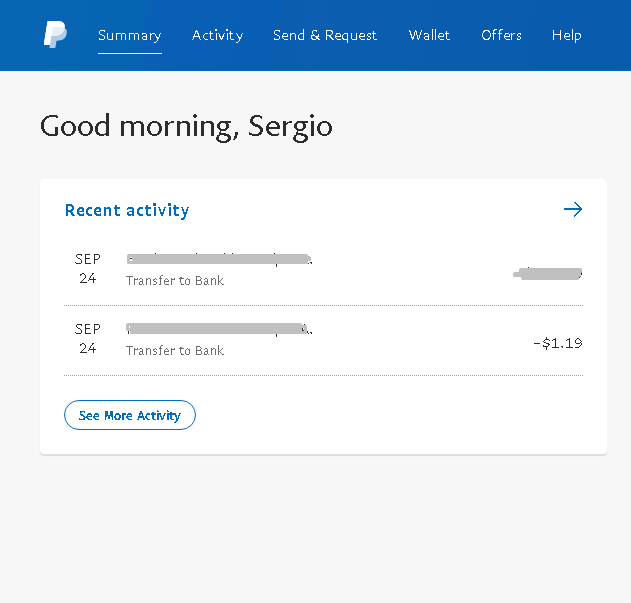
Task: Click the Good morning, Sergio greeting
Action: (x=186, y=127)
